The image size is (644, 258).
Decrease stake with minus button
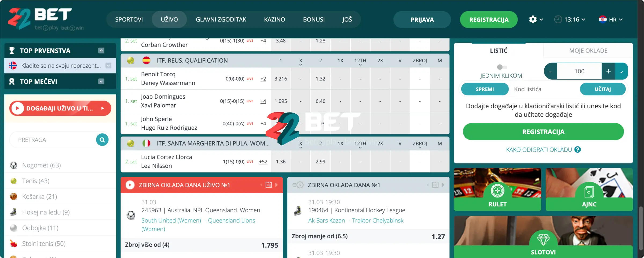pyautogui.click(x=551, y=71)
